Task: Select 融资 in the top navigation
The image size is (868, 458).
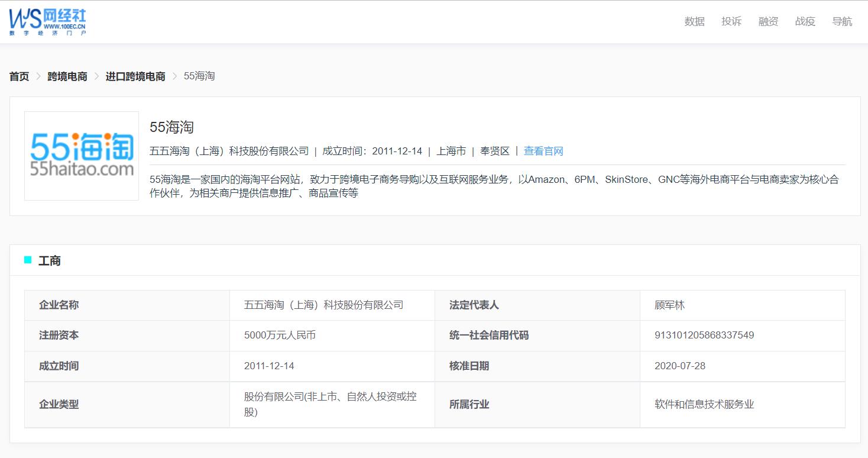Action: [767, 21]
